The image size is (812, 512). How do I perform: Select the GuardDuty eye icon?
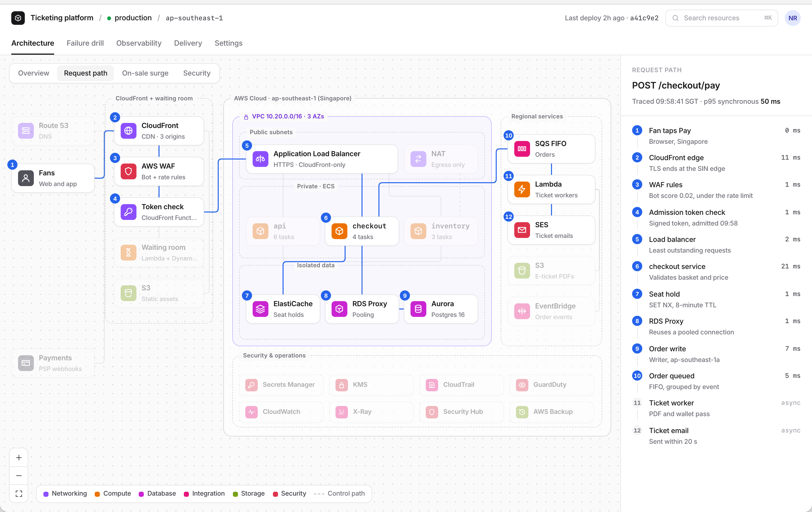[x=522, y=385]
